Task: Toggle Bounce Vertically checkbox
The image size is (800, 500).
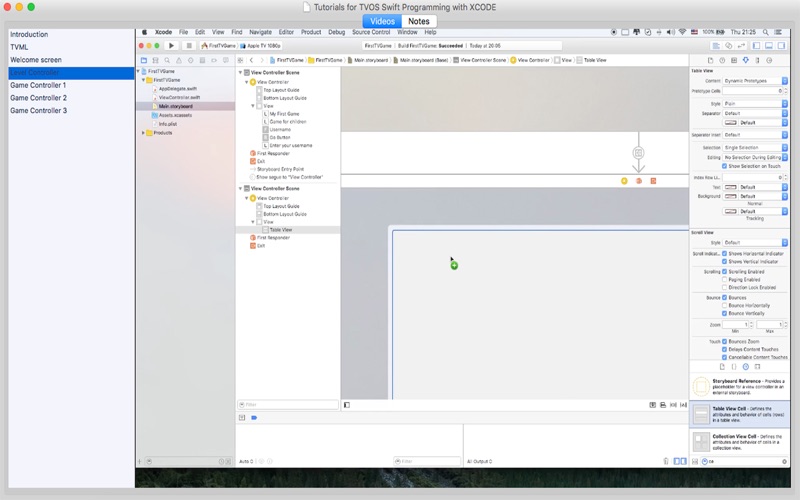Action: click(724, 313)
